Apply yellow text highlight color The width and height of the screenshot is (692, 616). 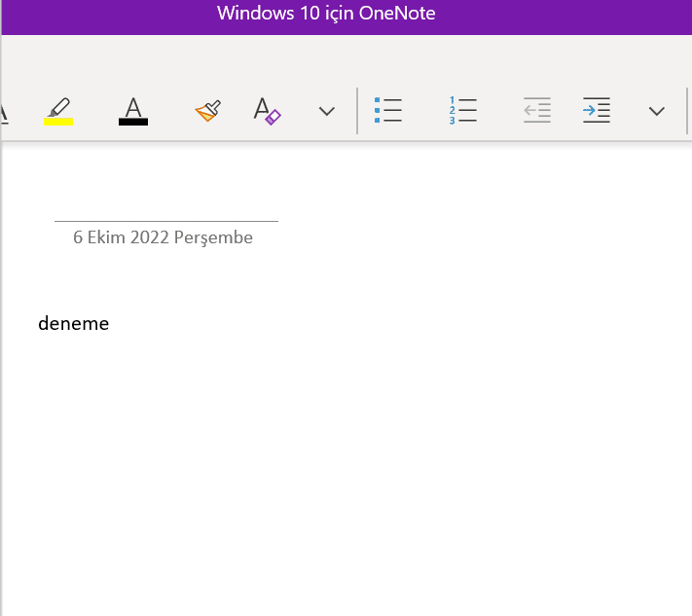[x=58, y=111]
